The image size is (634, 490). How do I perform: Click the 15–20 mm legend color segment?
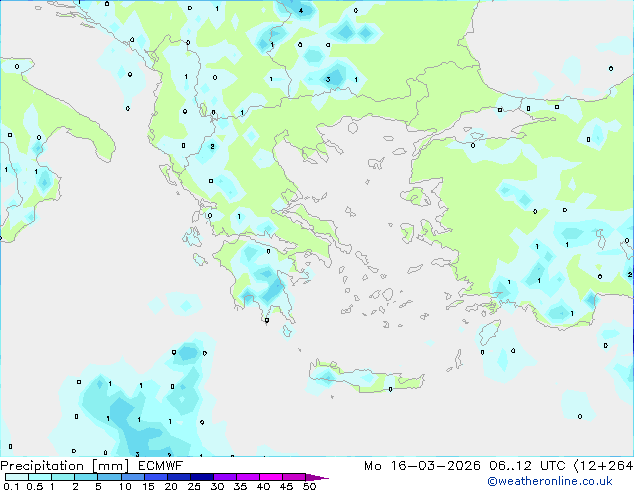[x=156, y=477]
